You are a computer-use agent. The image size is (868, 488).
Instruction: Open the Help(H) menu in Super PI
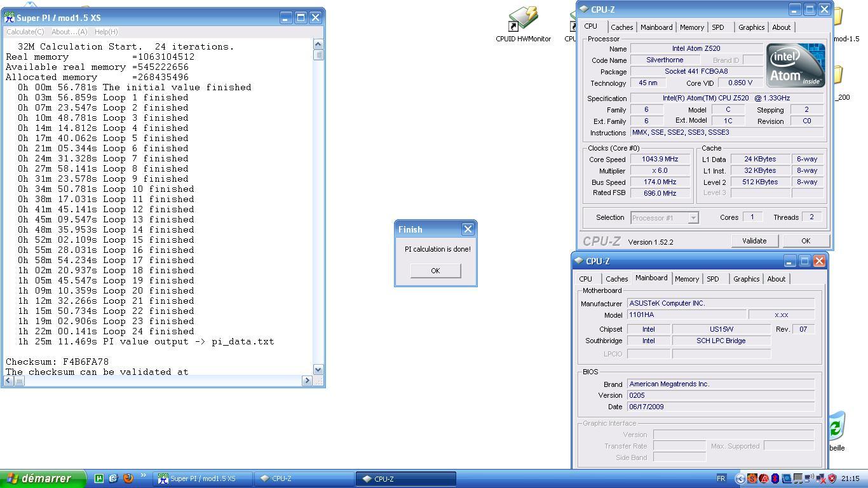coord(106,32)
